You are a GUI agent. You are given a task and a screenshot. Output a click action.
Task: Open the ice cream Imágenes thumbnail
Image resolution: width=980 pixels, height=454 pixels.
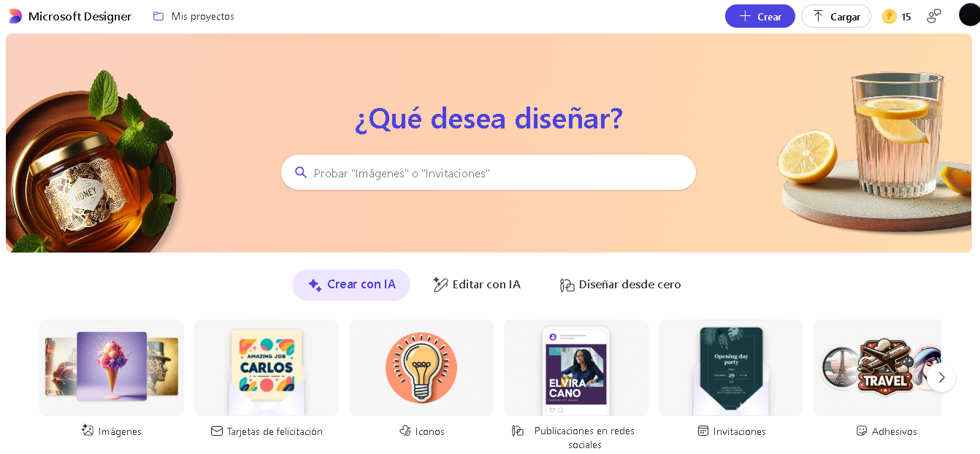tap(112, 368)
